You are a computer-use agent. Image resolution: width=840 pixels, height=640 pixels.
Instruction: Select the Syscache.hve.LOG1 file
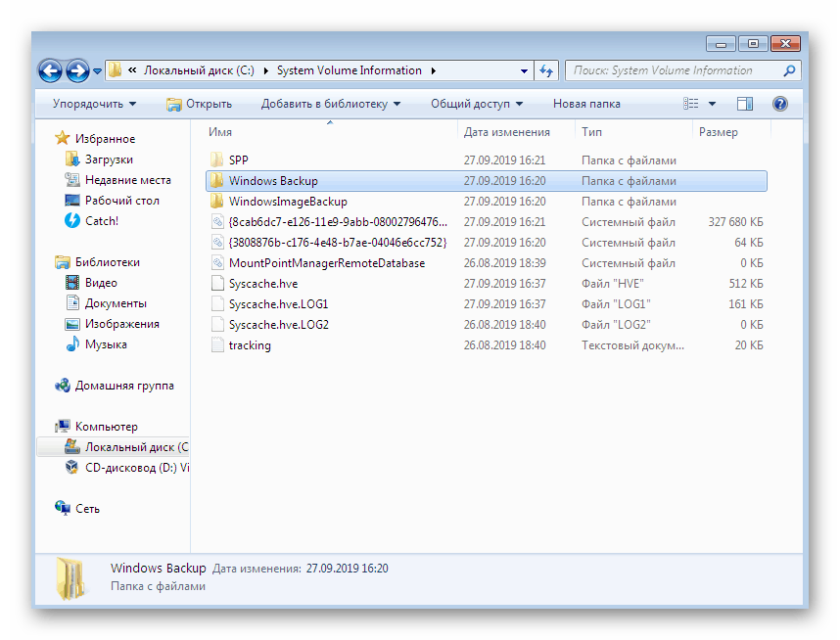278,304
